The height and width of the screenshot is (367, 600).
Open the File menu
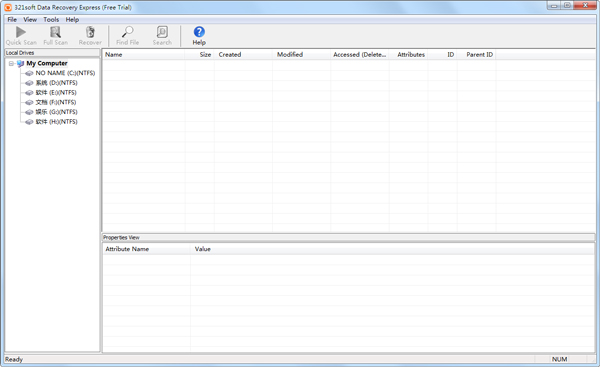12,20
